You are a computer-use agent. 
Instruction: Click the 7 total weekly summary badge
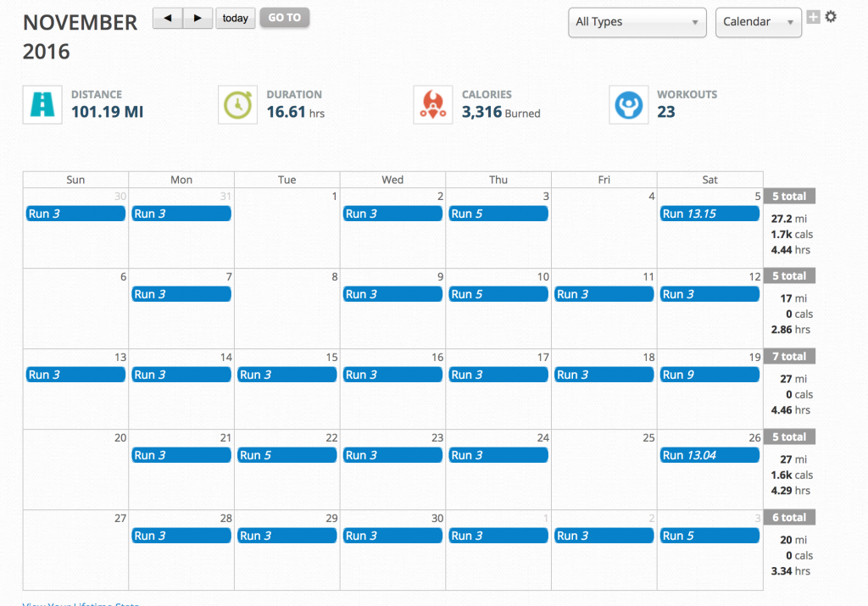789,357
